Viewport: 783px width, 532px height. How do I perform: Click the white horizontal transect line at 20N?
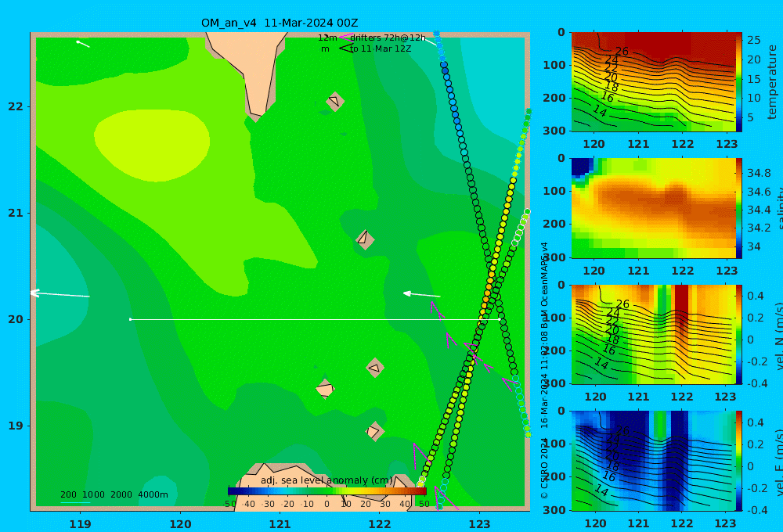(315, 319)
